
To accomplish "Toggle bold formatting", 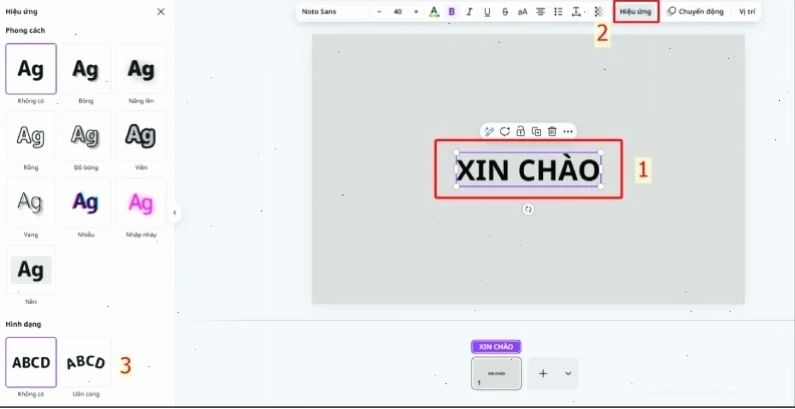I will [452, 12].
